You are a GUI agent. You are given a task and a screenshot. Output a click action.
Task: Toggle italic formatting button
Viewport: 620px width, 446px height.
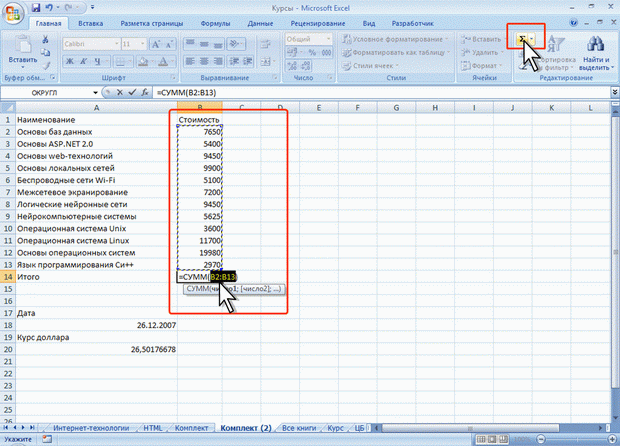point(84,62)
